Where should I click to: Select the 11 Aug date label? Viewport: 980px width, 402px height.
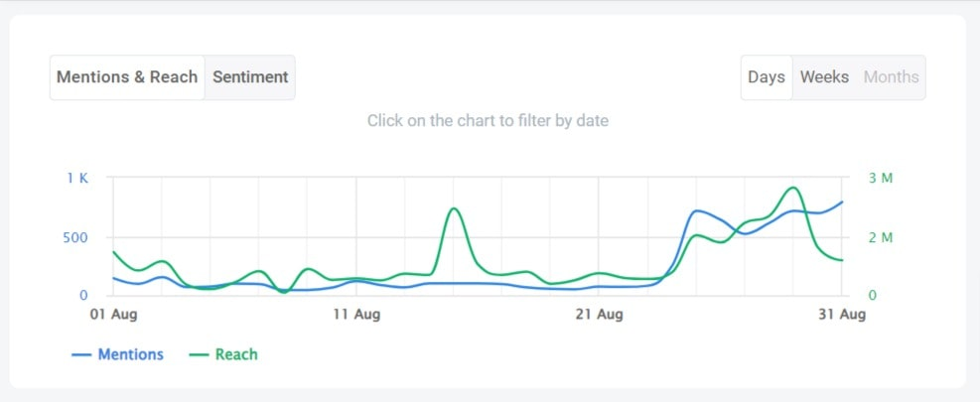point(355,315)
